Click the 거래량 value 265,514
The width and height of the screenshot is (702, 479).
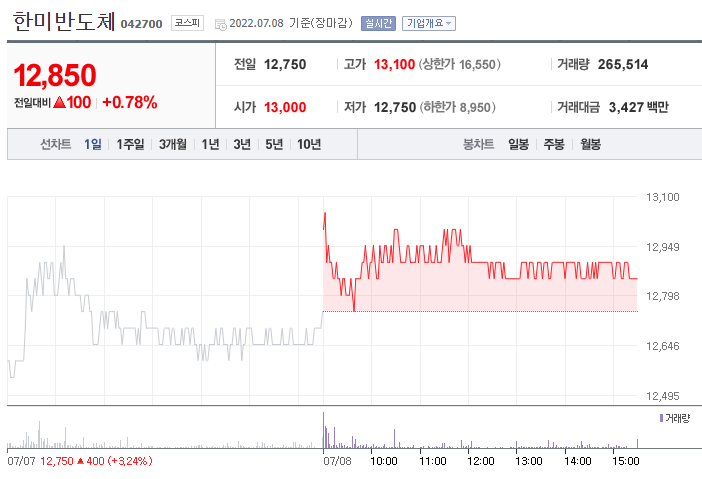(623, 64)
